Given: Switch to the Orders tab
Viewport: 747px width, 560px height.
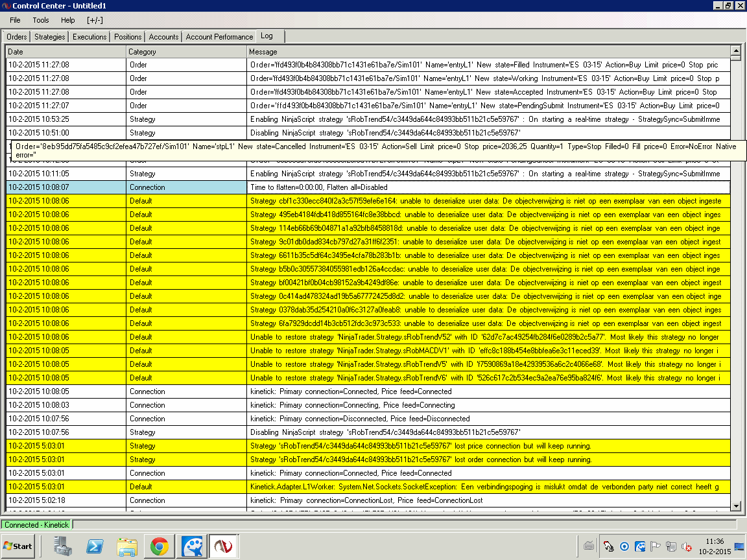Looking at the screenshot, I should tap(17, 37).
